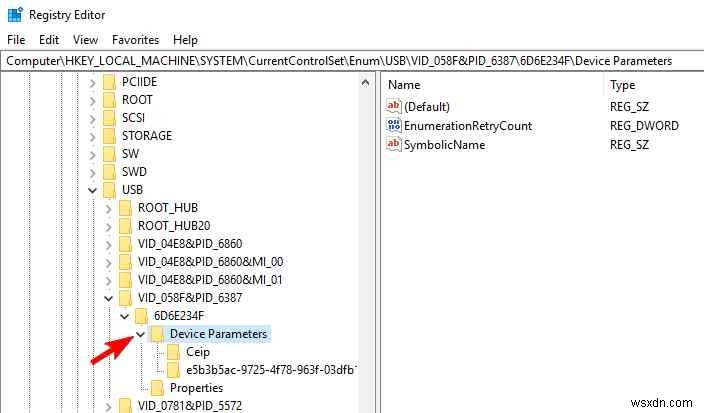The height and width of the screenshot is (413, 704).
Task: Click the SymbolicName string value icon
Action: tap(394, 144)
